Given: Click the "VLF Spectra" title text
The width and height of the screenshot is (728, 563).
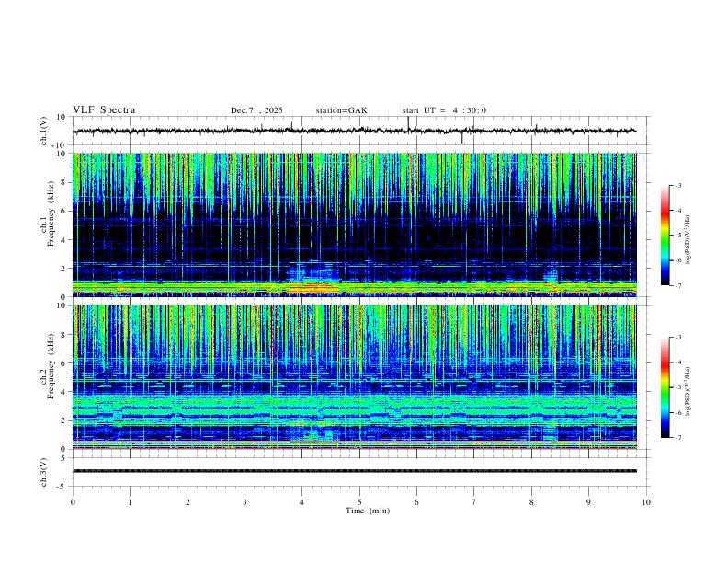Looking at the screenshot, I should point(104,110).
